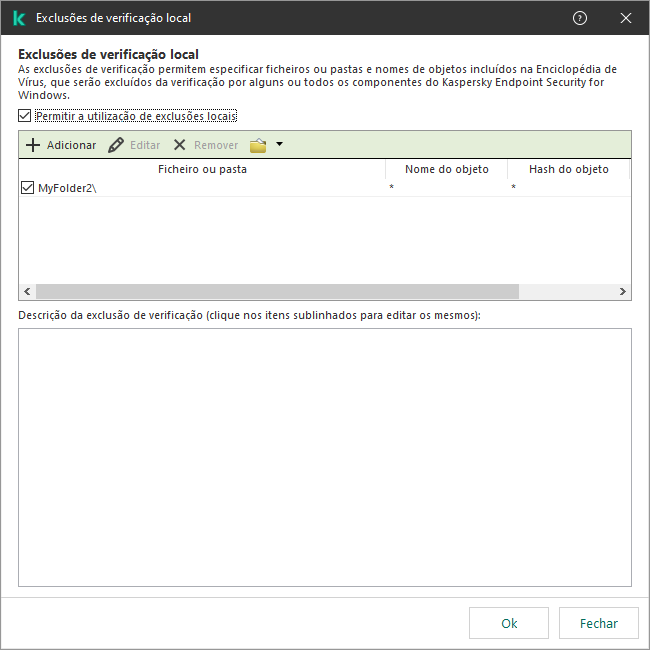650x650 pixels.
Task: Click the horizontal scrollbar left arrow
Action: 27,291
